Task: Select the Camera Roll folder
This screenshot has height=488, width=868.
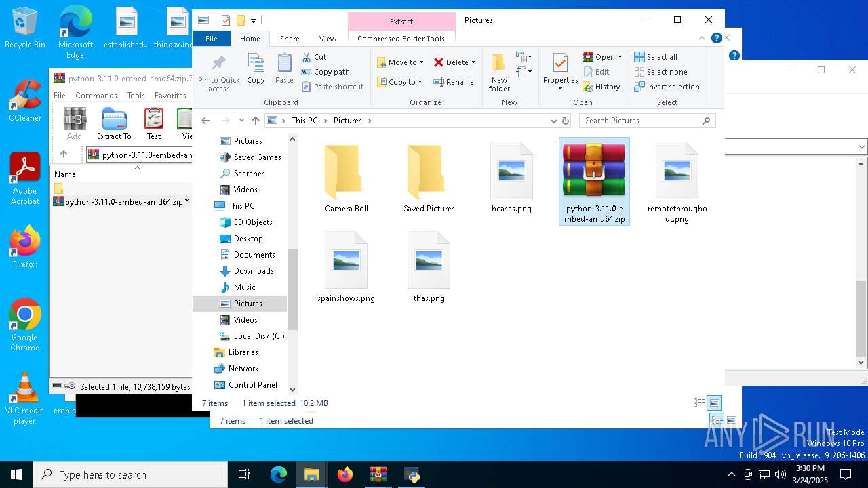Action: click(346, 178)
